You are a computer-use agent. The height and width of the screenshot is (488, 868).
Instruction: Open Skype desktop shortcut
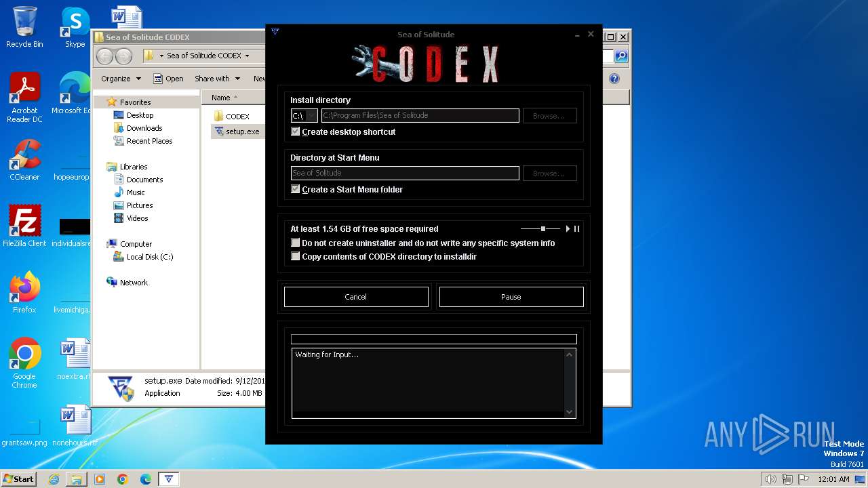pos(75,27)
